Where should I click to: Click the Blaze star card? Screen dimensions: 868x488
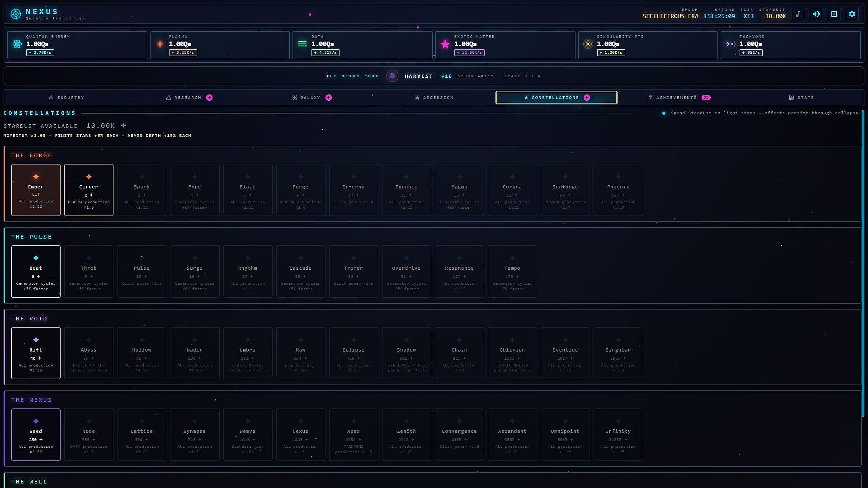247,190
